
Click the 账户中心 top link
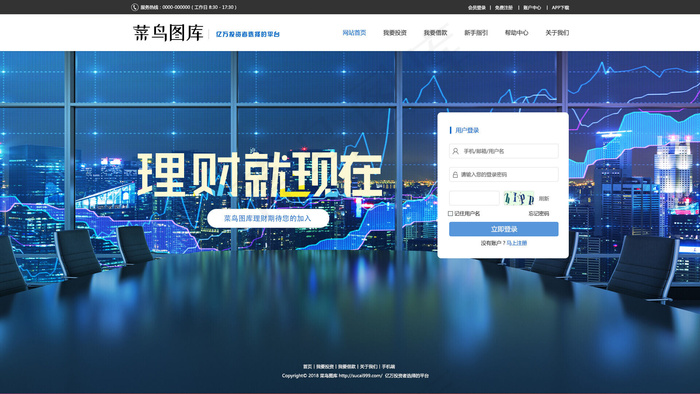pos(532,8)
